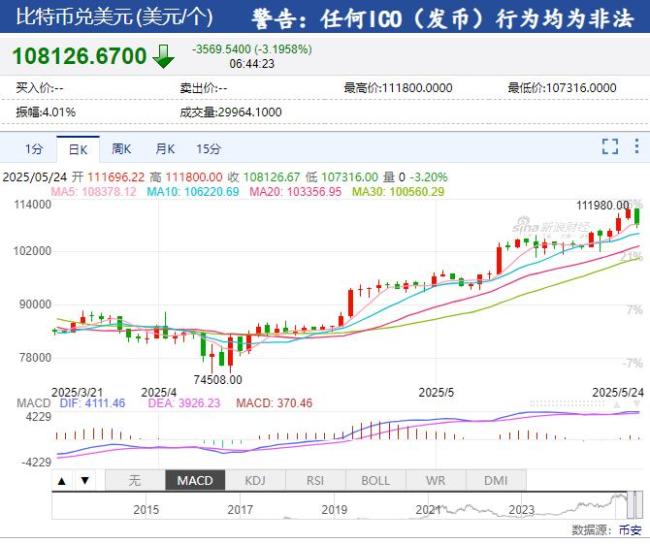Click the MA20: 103356.95 label
This screenshot has width=650, height=544.
[295, 192]
